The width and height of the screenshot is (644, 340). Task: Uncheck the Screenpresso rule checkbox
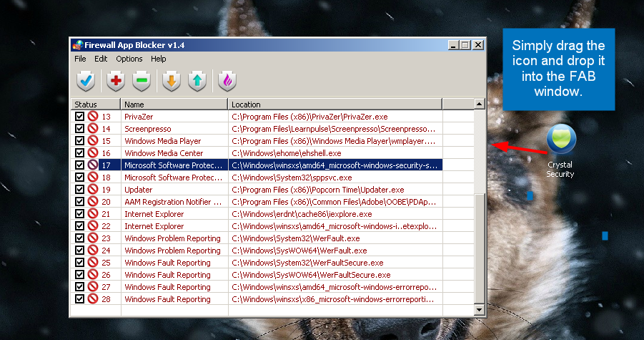[x=79, y=129]
